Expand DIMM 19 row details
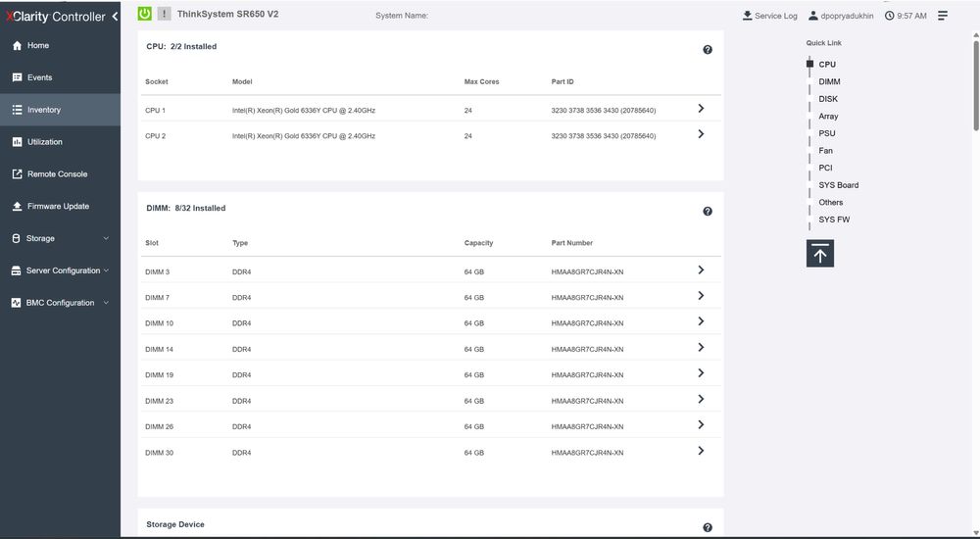The image size is (980, 539). pos(701,373)
